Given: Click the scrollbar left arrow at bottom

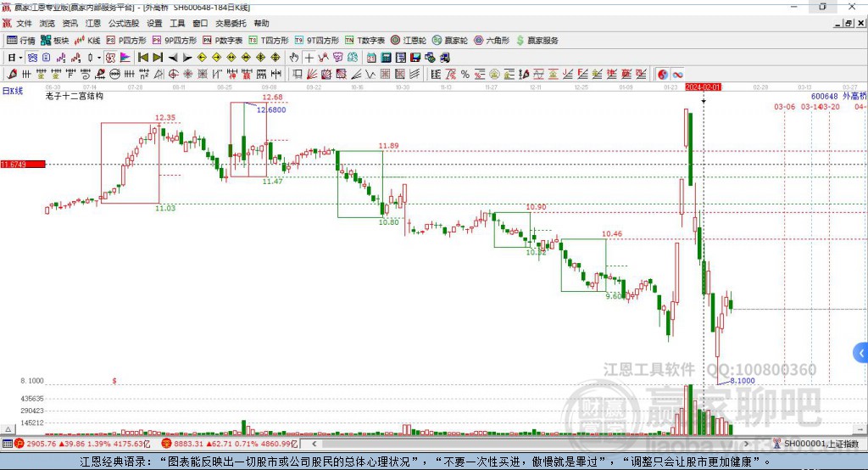Looking at the screenshot, I should 314,444.
